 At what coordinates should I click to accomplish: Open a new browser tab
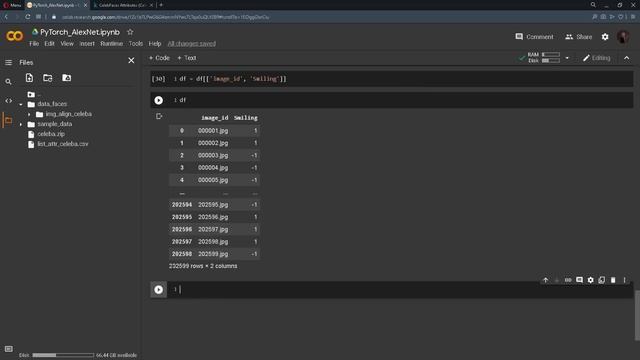pyautogui.click(x=161, y=5)
